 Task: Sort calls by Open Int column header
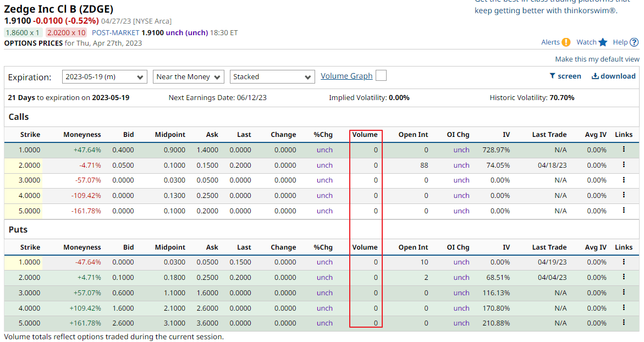(413, 135)
